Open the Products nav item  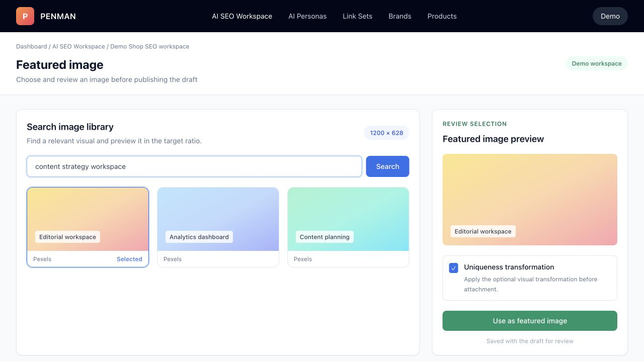point(442,16)
